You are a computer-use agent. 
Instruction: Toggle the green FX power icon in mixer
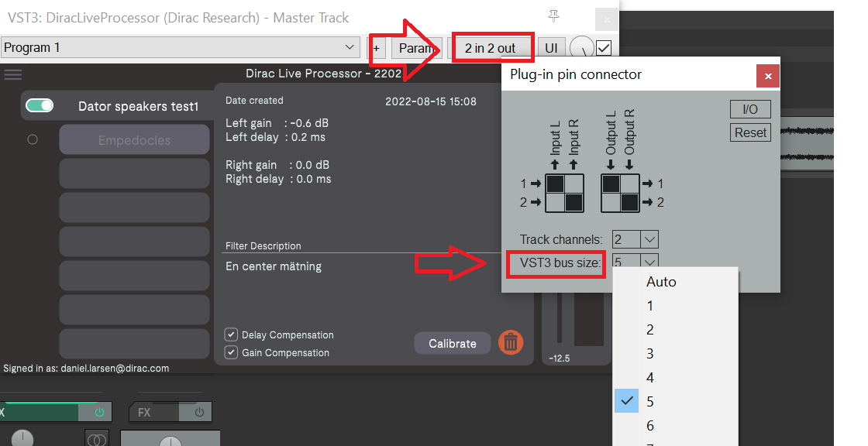100,412
